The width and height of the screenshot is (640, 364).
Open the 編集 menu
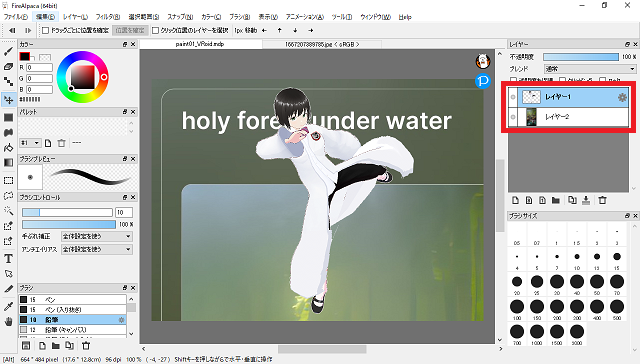point(45,17)
